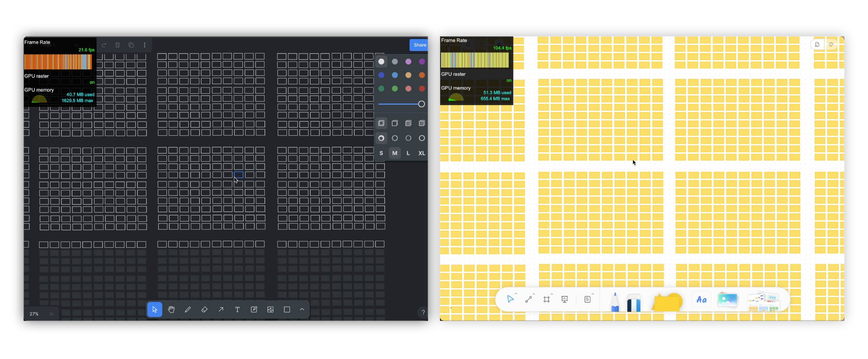
Task: Click the blue Share button
Action: [419, 45]
